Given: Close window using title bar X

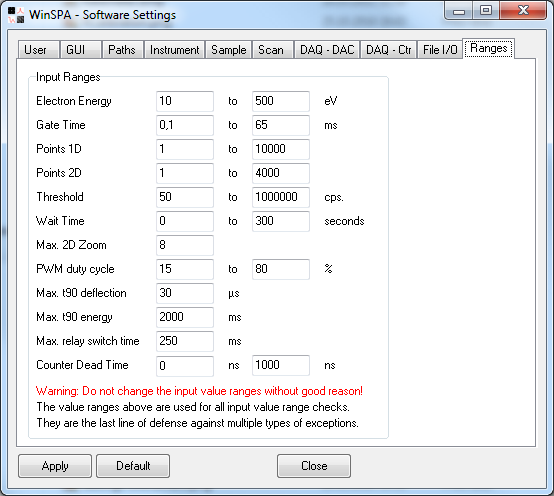Looking at the screenshot, I should (523, 11).
